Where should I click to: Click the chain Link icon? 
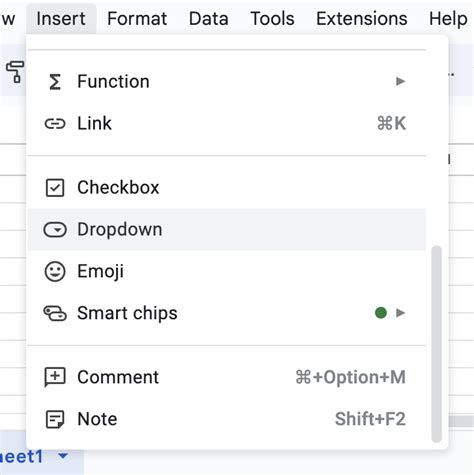[55, 124]
